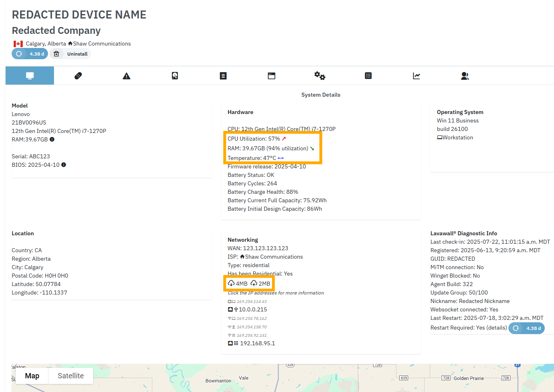The height and width of the screenshot is (392, 554).
Task: Toggle the Map view button
Action: (32, 375)
